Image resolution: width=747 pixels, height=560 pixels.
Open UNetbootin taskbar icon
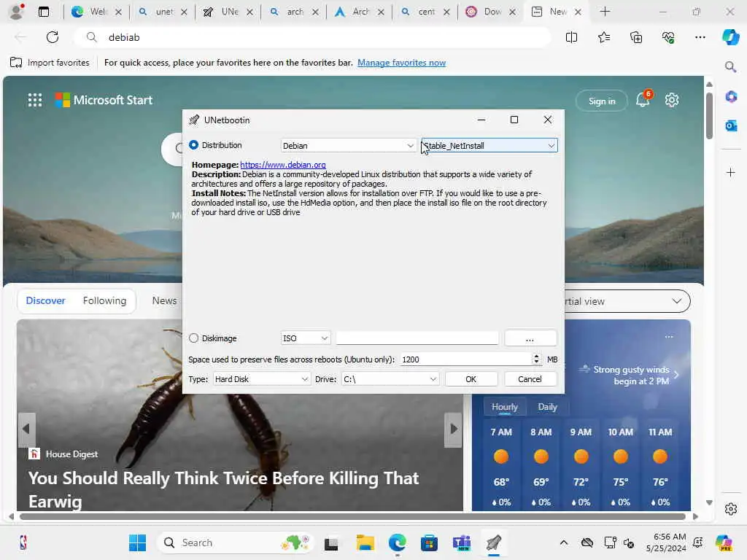point(494,542)
